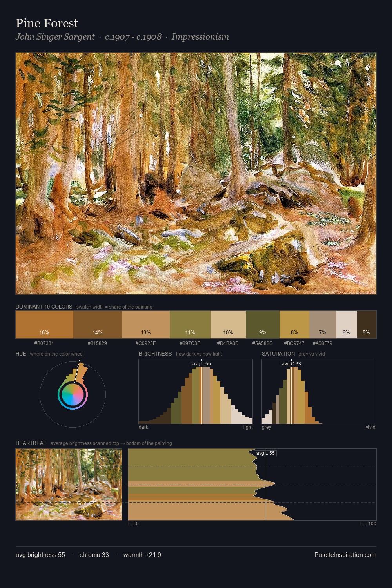Click the #BC9747 hex code label
392x588 pixels.
[294, 343]
